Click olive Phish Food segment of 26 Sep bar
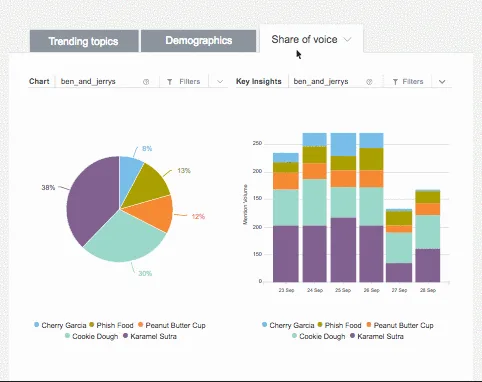 point(371,159)
